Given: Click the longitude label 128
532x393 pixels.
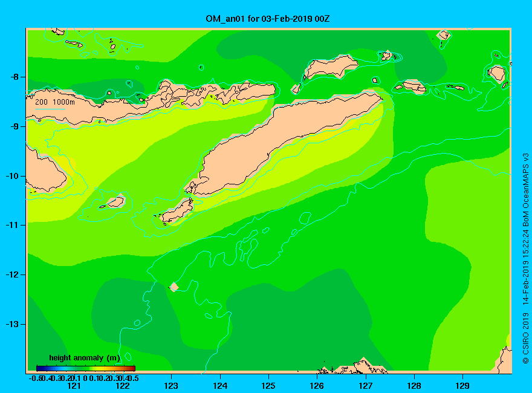Looking at the screenshot, I should (414, 386).
